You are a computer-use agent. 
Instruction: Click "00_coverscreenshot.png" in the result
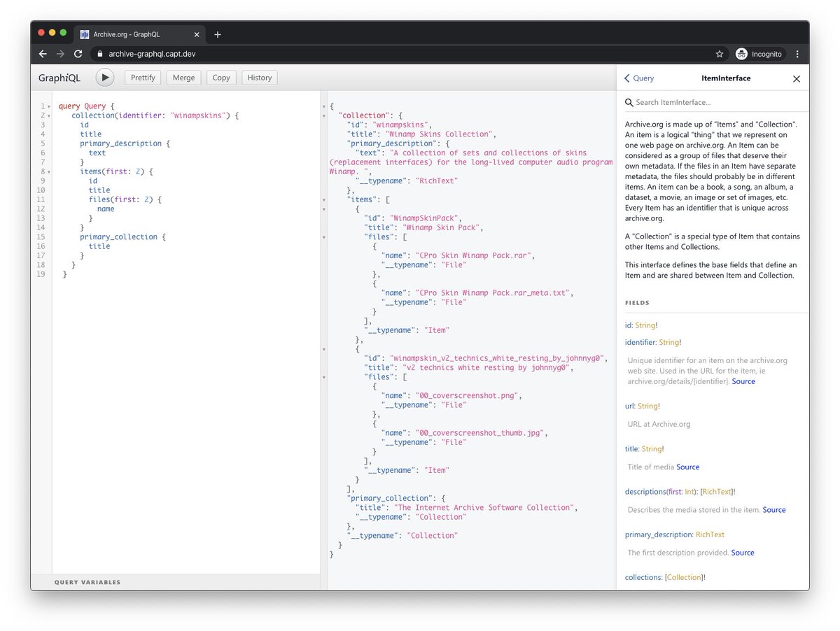click(467, 395)
